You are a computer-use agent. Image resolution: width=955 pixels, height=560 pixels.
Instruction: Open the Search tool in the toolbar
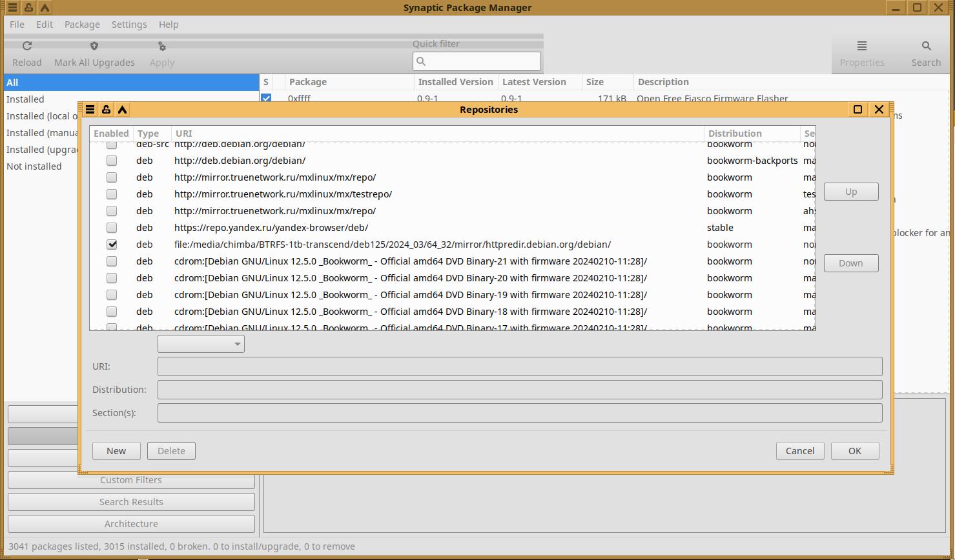(x=926, y=54)
